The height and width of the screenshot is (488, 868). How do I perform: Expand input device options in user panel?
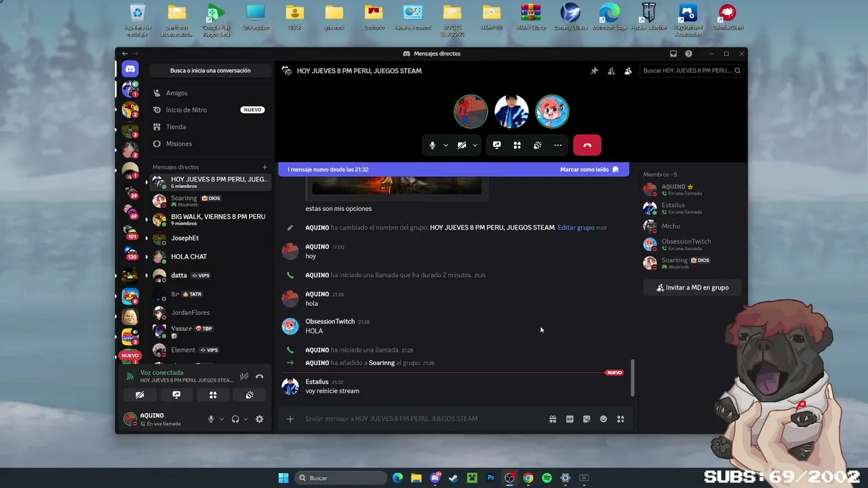pyautogui.click(x=221, y=419)
